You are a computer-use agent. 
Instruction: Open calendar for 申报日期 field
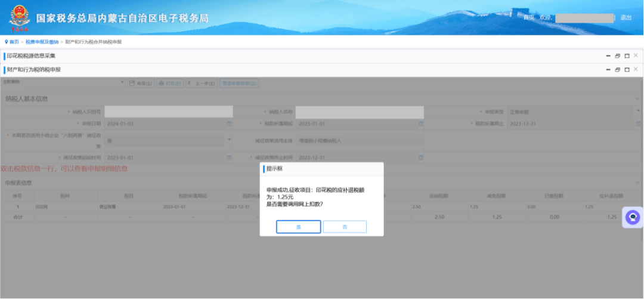[x=229, y=124]
